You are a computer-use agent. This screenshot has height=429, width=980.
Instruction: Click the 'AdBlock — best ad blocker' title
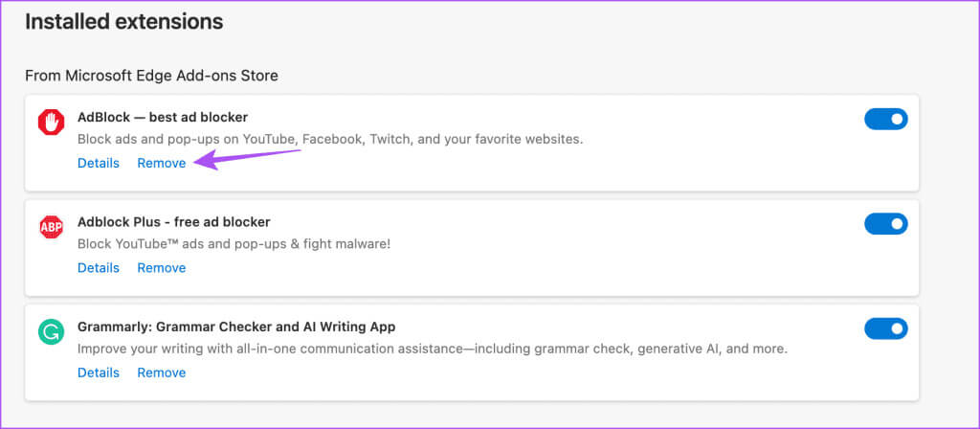click(x=163, y=117)
